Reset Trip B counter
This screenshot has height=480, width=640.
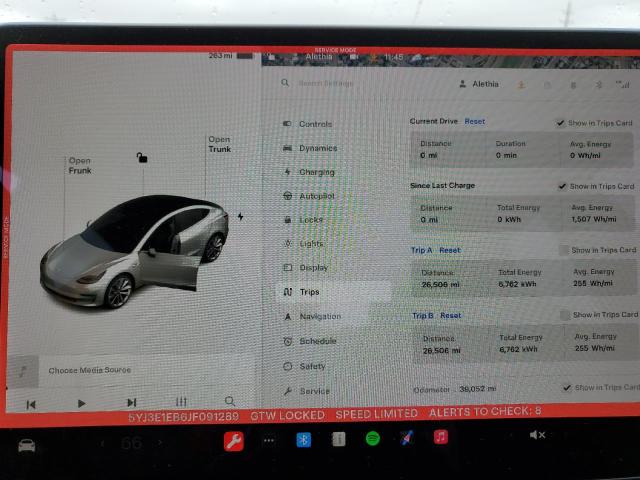coord(451,316)
